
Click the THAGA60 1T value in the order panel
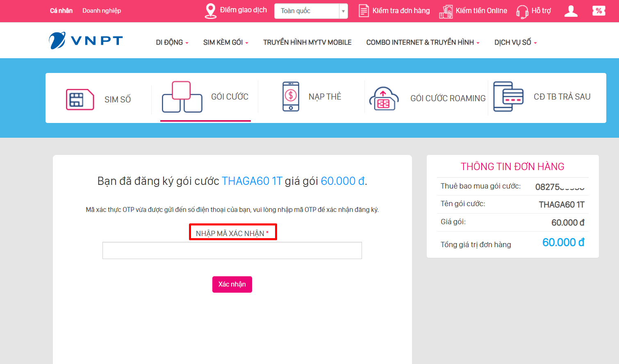(562, 205)
